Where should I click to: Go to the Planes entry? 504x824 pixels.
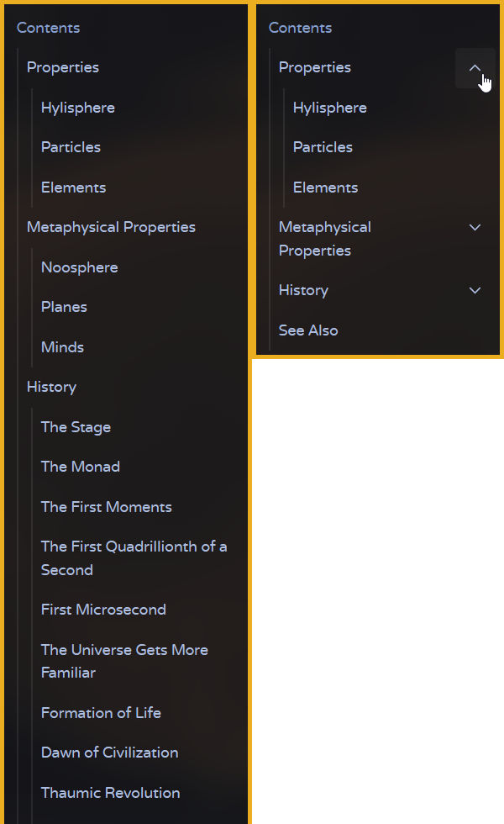point(64,307)
